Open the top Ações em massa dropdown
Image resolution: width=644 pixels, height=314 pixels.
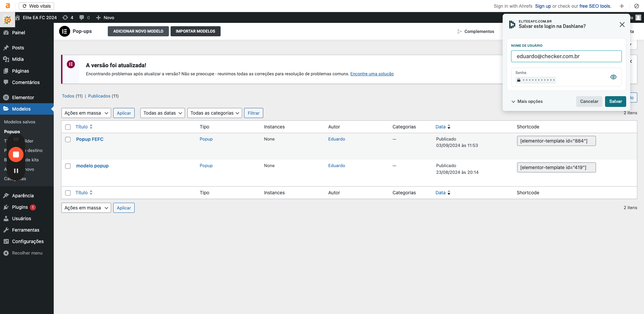[86, 113]
